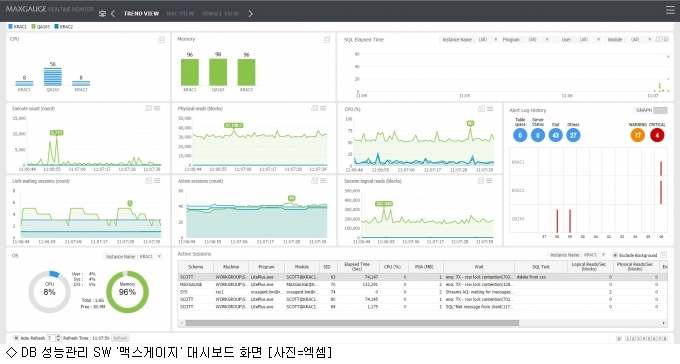
Task: Open the Execute count chart list menu icon
Action: (x=157, y=108)
